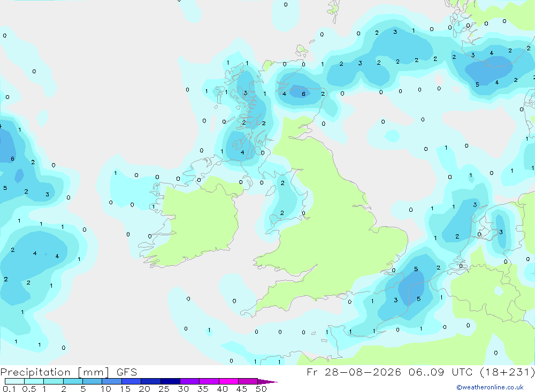Click legend scale label "0.1"
Viewport: 535px width, 392px height.
pyautogui.click(x=9, y=389)
